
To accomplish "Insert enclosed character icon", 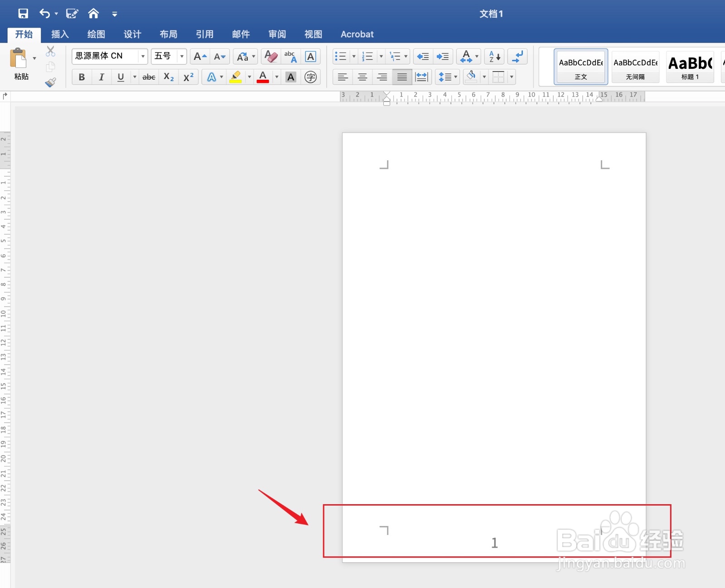I will pos(310,77).
